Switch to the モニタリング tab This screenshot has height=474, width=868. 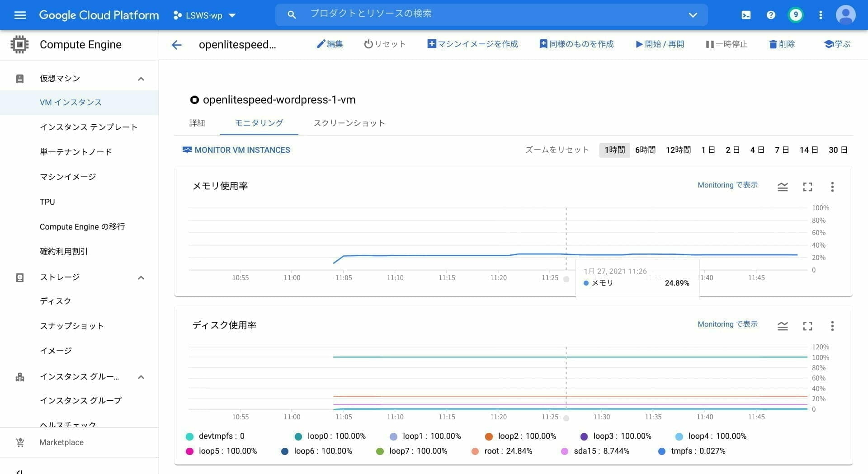(x=259, y=123)
